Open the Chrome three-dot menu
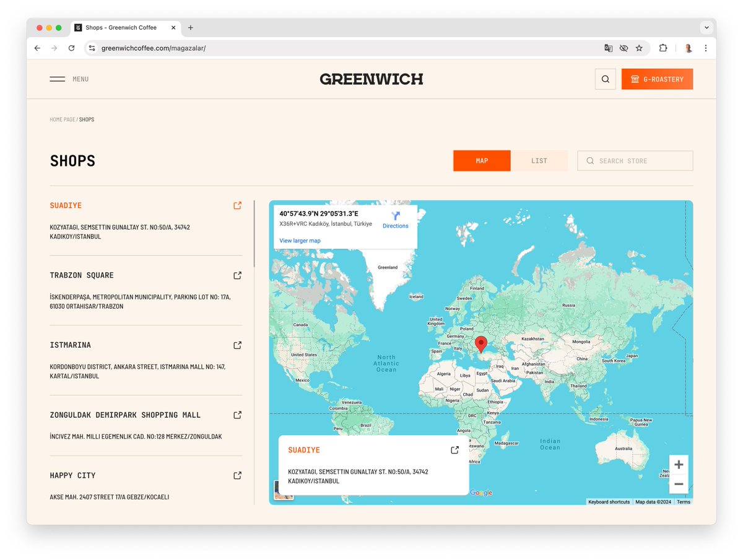The image size is (743, 560). coord(706,48)
